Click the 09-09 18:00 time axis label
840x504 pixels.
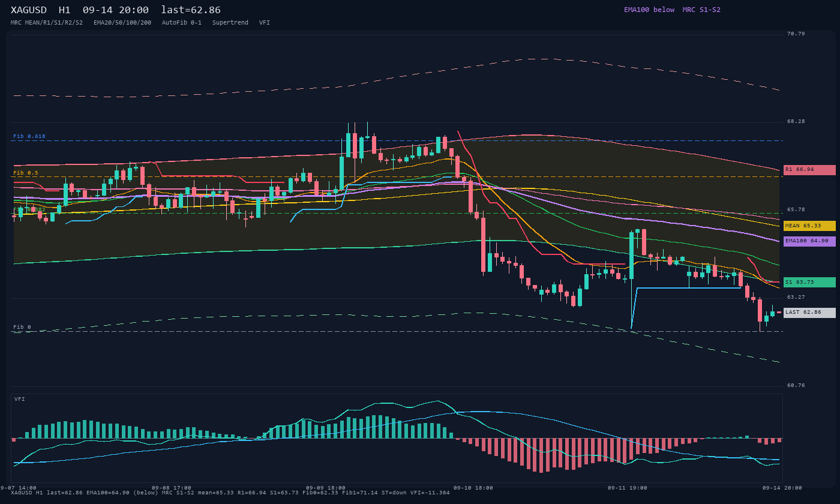[326, 488]
